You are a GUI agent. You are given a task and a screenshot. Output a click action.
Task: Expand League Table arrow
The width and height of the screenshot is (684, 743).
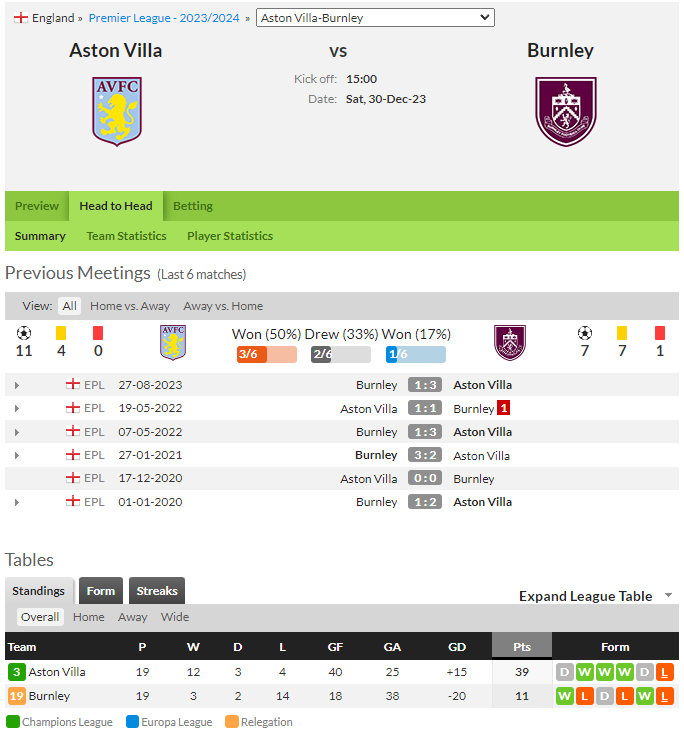(668, 595)
